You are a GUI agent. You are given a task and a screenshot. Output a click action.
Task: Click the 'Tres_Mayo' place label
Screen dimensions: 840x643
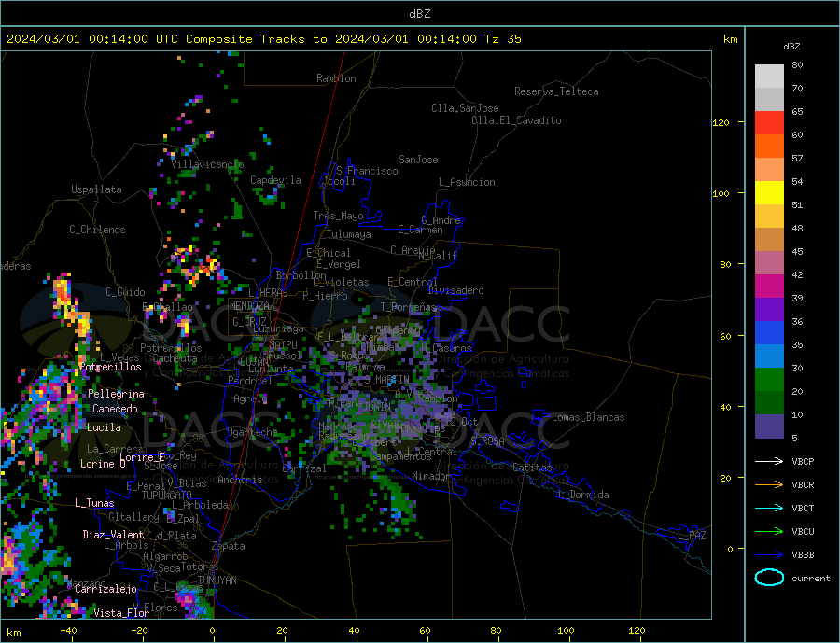pos(338,216)
